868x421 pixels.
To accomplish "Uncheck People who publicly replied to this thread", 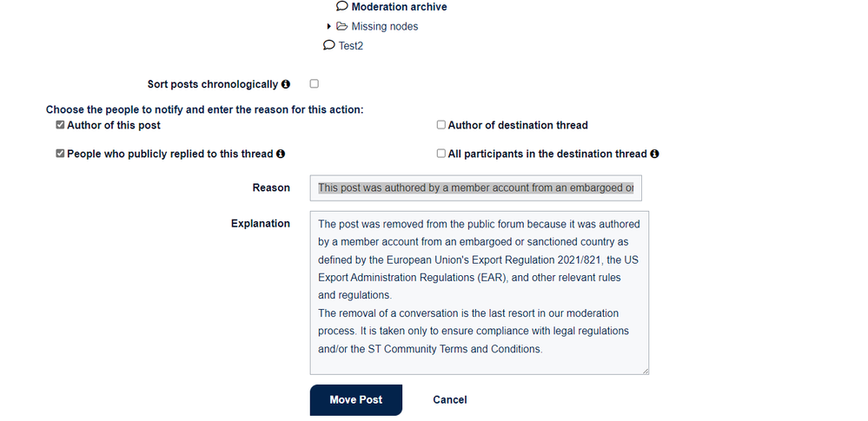I will point(60,154).
